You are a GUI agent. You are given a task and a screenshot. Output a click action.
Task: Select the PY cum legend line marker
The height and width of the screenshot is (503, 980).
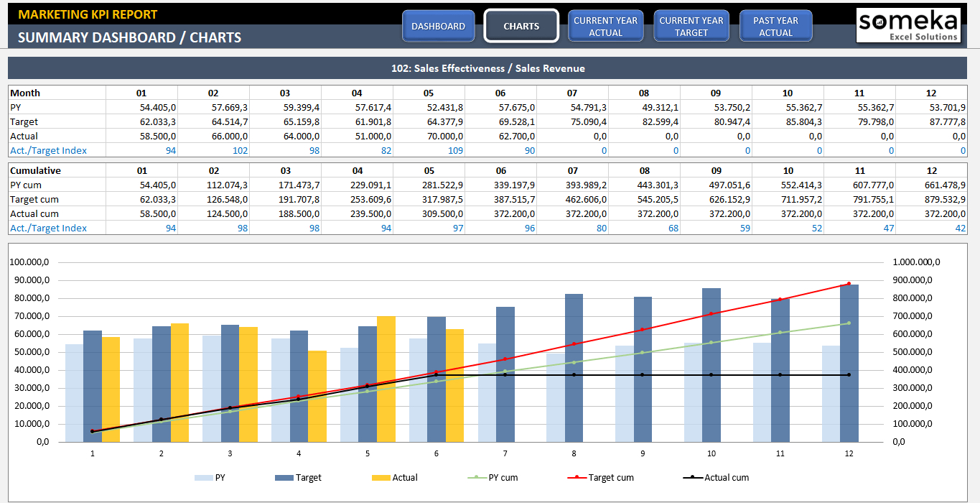point(473,477)
